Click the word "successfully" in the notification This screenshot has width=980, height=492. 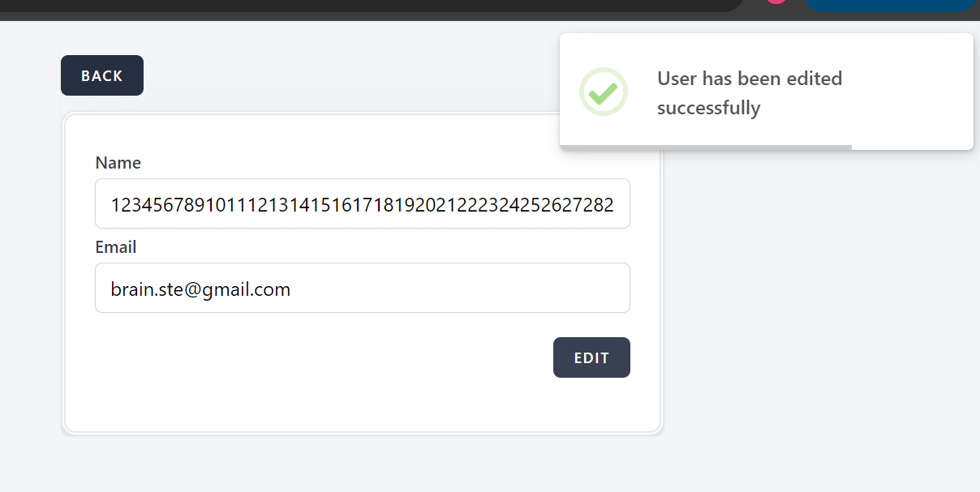coord(708,108)
